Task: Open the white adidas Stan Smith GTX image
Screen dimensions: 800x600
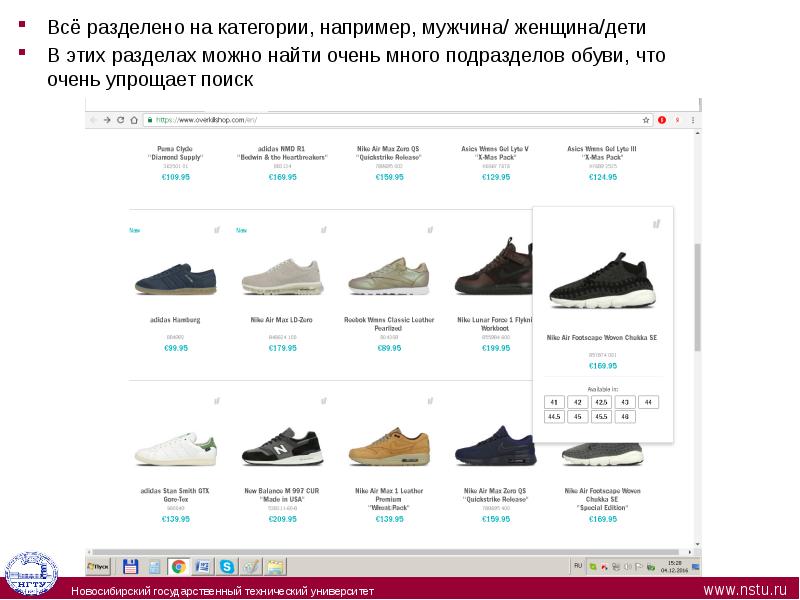Action: click(x=176, y=449)
